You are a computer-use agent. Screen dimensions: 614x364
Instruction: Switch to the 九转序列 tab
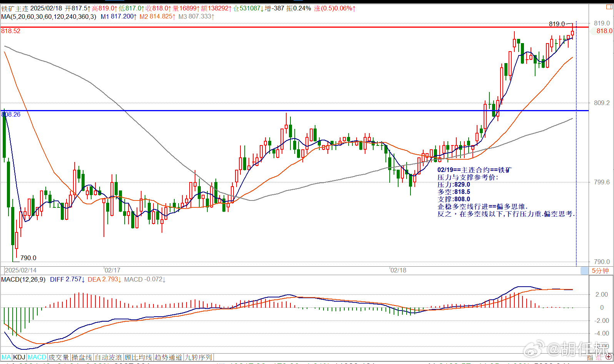pos(199,357)
